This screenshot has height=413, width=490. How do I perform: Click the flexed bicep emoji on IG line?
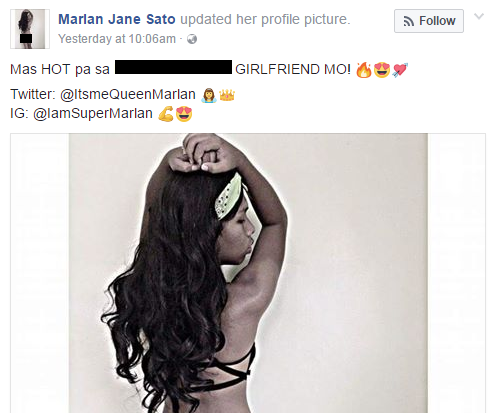click(166, 114)
